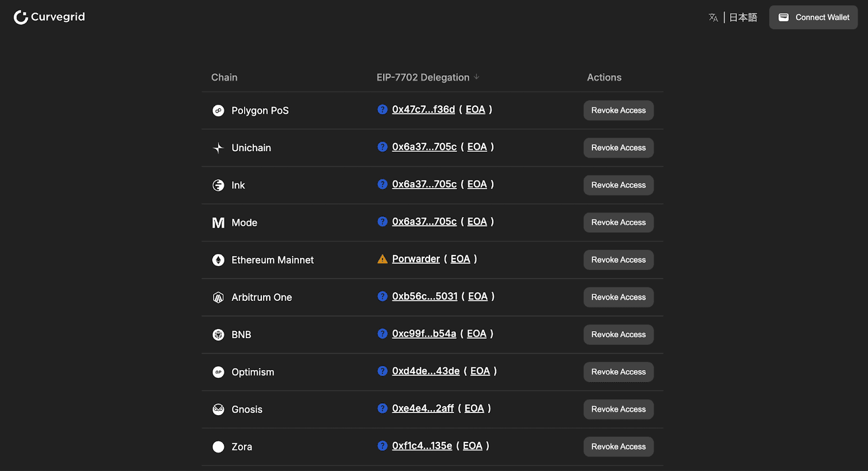Click the EOA link in Optimism row
868x471 pixels.
tap(480, 371)
